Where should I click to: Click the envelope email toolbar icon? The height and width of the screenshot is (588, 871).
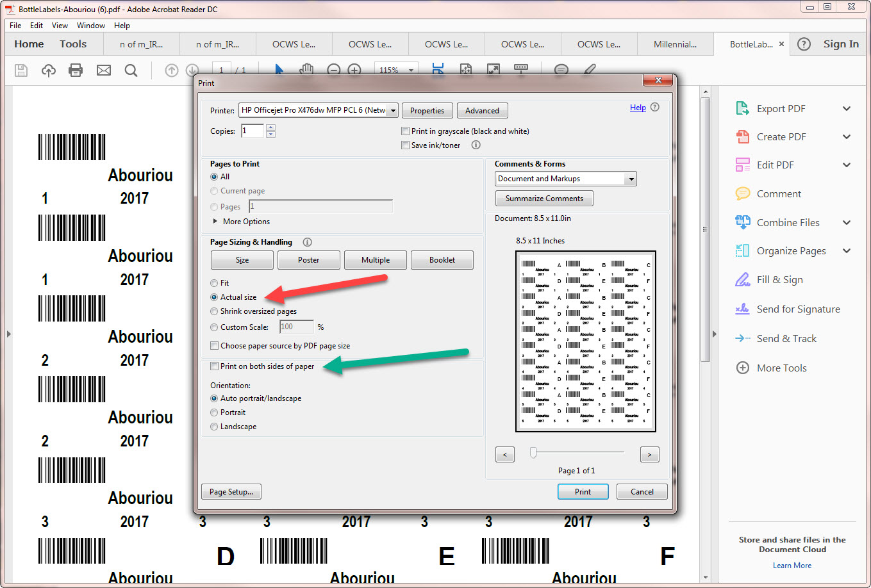104,70
